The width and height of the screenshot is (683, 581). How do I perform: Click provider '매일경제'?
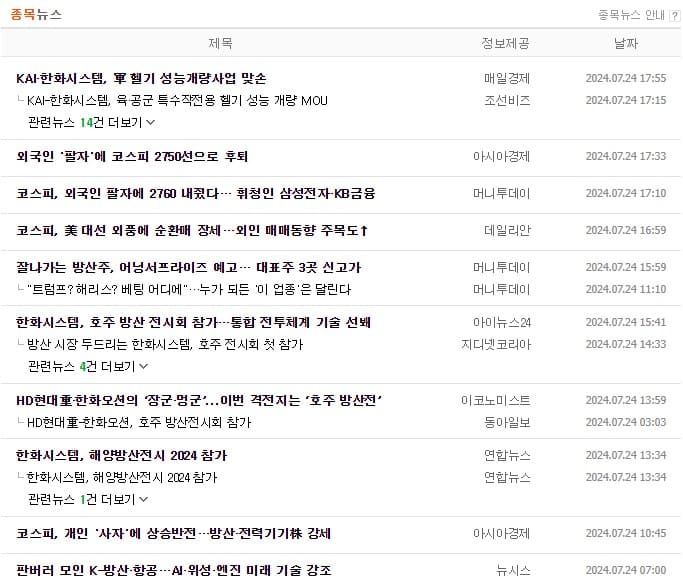tap(507, 78)
